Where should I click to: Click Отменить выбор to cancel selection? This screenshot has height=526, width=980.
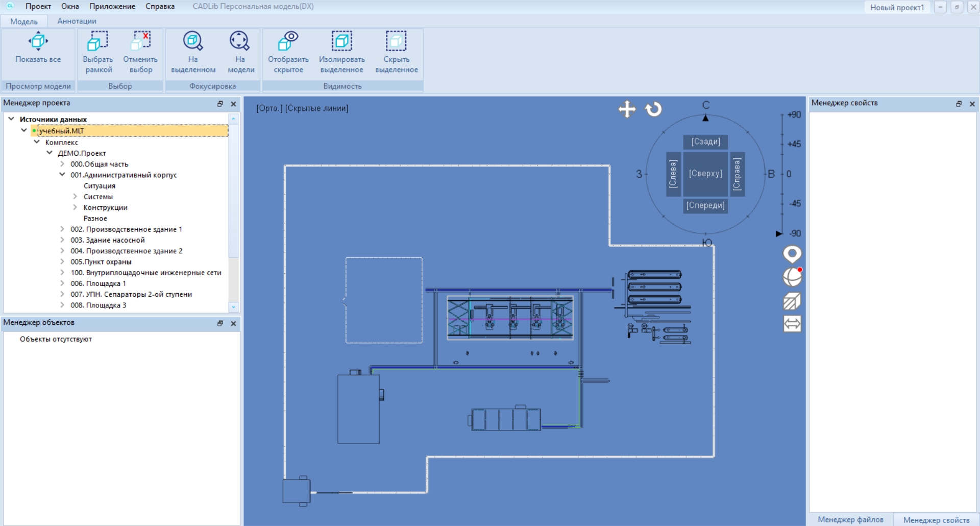click(x=140, y=41)
